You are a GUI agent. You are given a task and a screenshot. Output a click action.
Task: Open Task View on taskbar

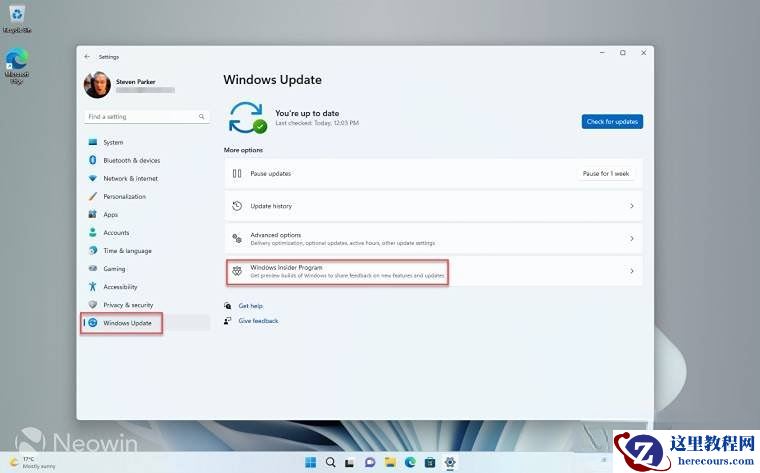pyautogui.click(x=349, y=463)
